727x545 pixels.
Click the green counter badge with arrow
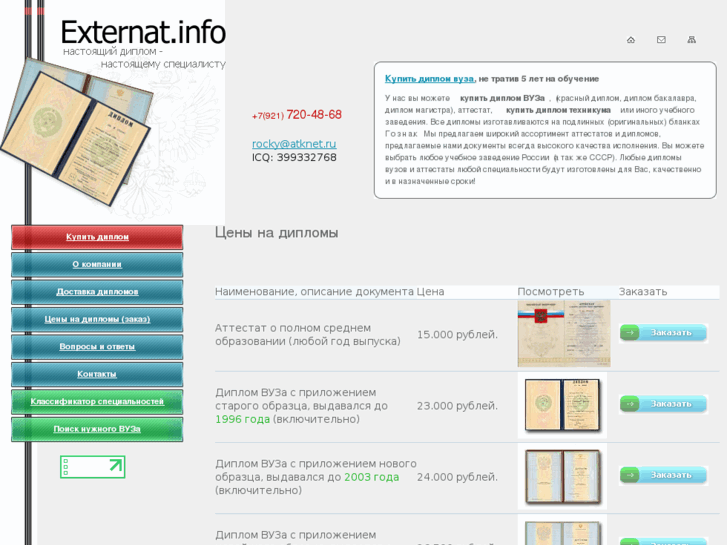[x=93, y=467]
